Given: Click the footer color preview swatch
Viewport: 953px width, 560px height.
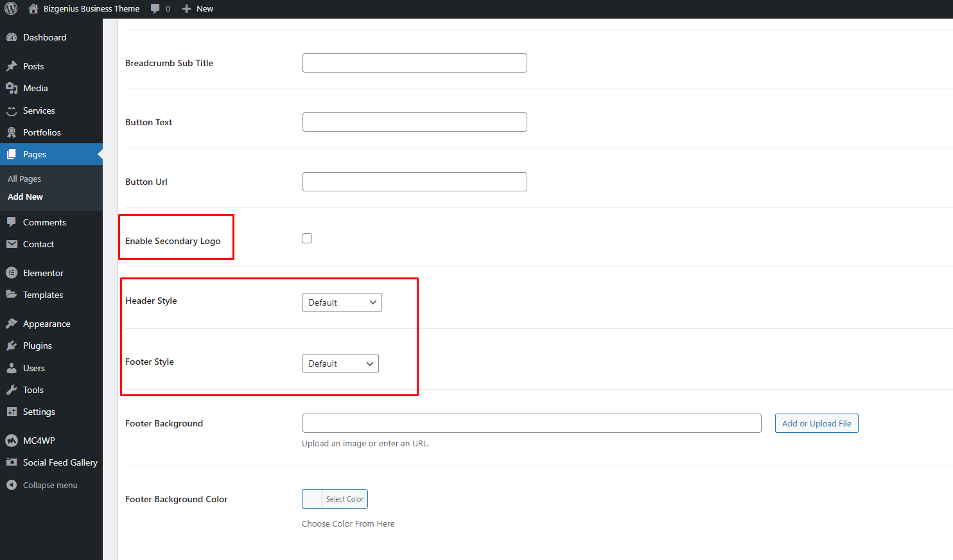Looking at the screenshot, I should pyautogui.click(x=312, y=499).
